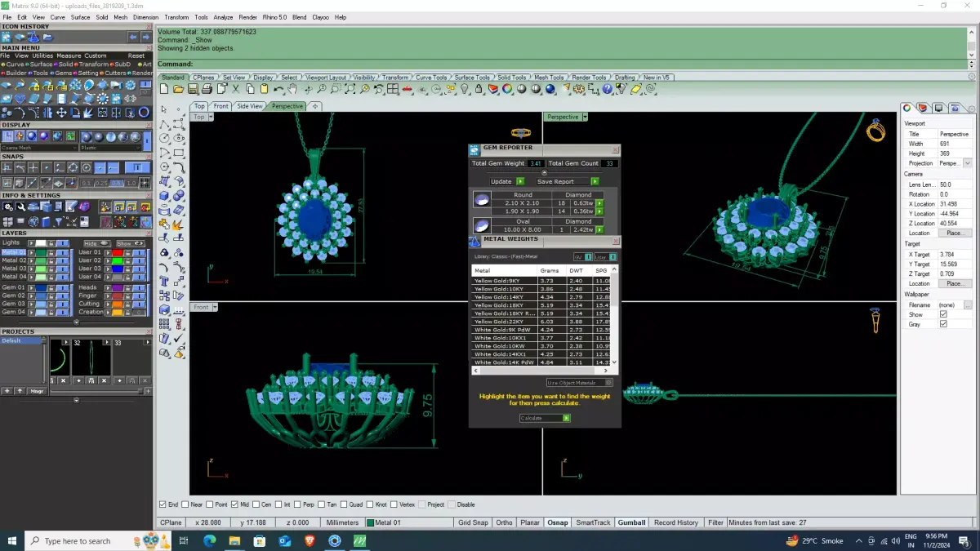Expand the Perspective viewport title dropdown
Image resolution: width=980 pixels, height=551 pixels.
click(584, 117)
